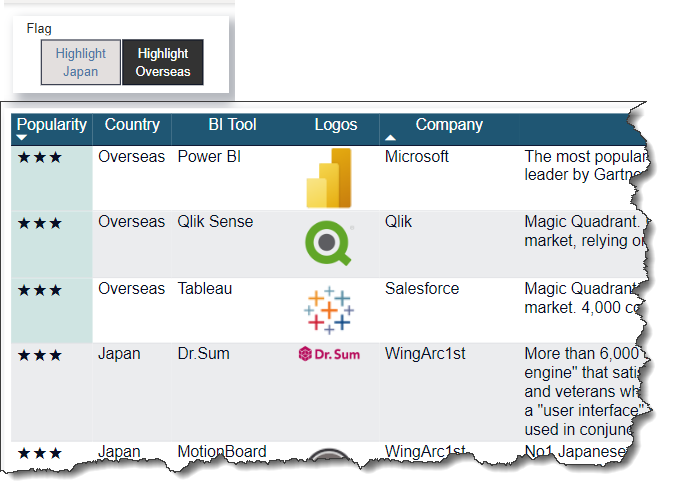674x496 pixels.
Task: Click the star rating in Power BI row
Action: tap(40, 158)
